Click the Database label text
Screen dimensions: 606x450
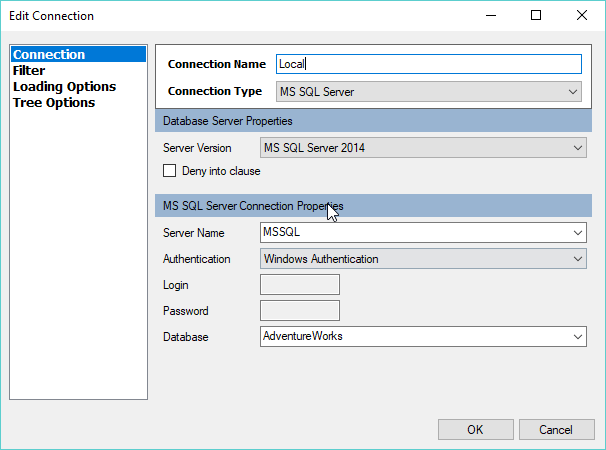(186, 337)
